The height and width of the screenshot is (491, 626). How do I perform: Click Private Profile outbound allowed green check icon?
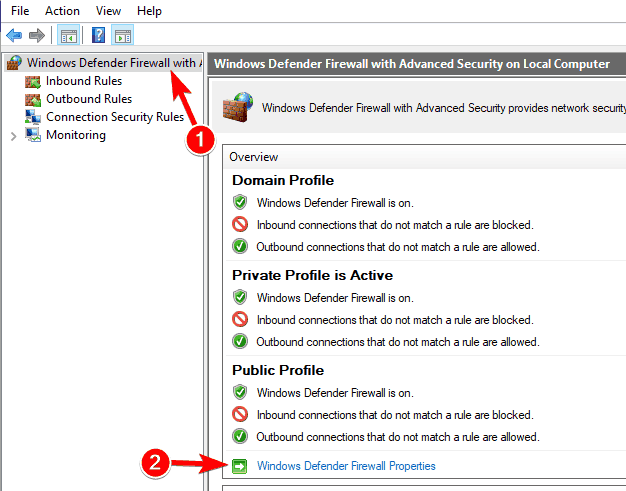pyautogui.click(x=240, y=341)
